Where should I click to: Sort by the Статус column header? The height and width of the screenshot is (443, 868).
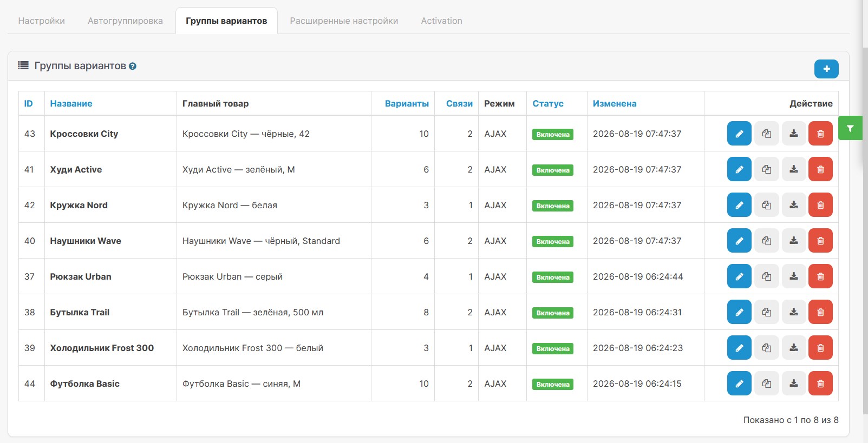(548, 103)
